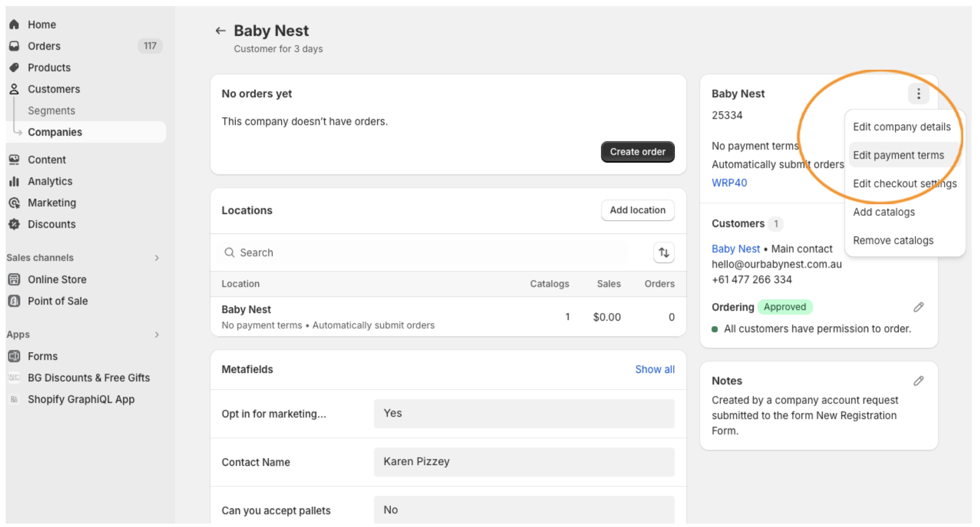Click the Products tag icon
This screenshot has width=980, height=527.
point(14,67)
